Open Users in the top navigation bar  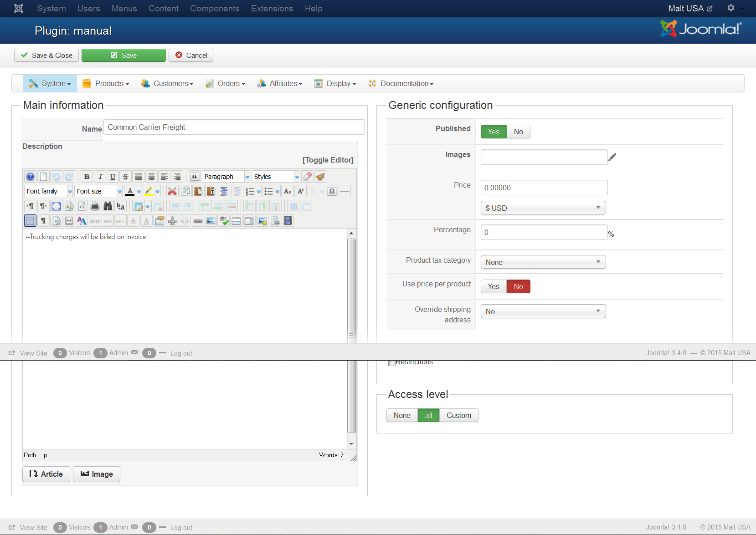[x=89, y=9]
